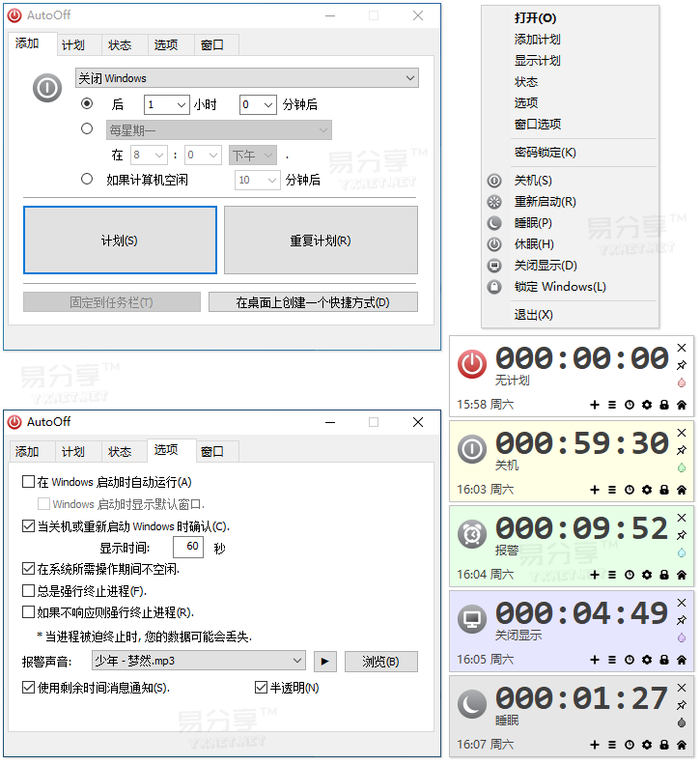This screenshot has height=764, width=700.
Task: Close the 报警 timer widget
Action: [682, 518]
